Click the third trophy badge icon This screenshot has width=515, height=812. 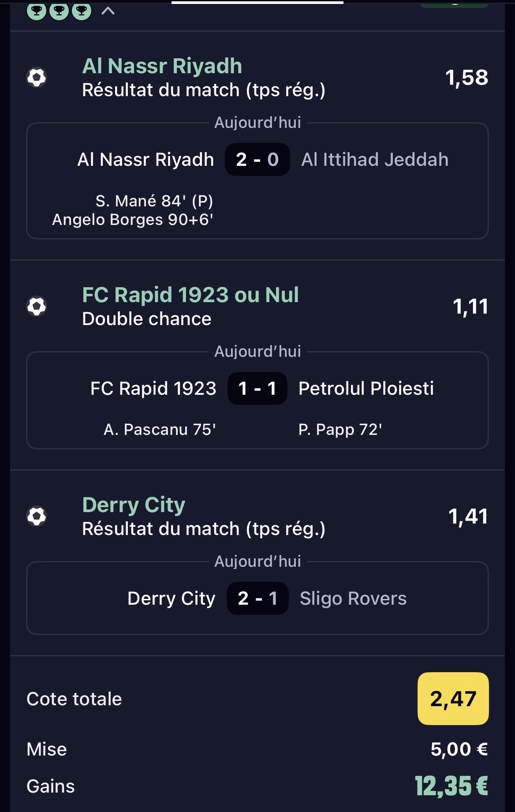(82, 11)
